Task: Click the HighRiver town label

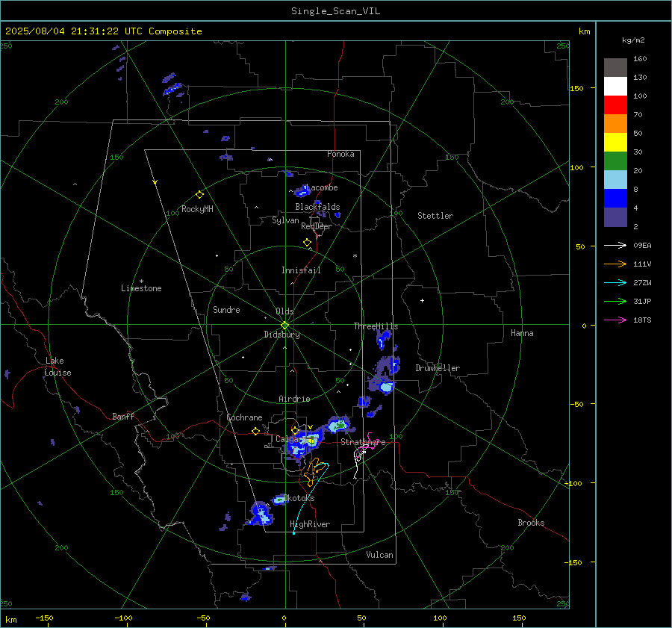Action: point(310,524)
